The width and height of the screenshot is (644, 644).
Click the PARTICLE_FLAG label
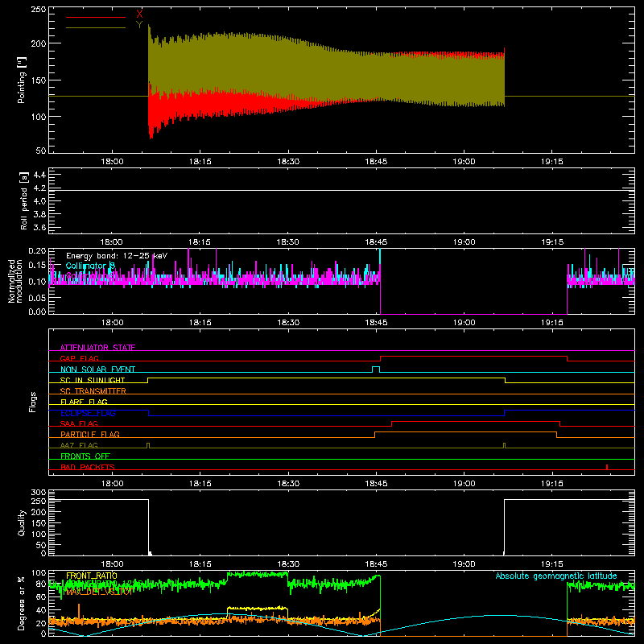click(x=90, y=434)
